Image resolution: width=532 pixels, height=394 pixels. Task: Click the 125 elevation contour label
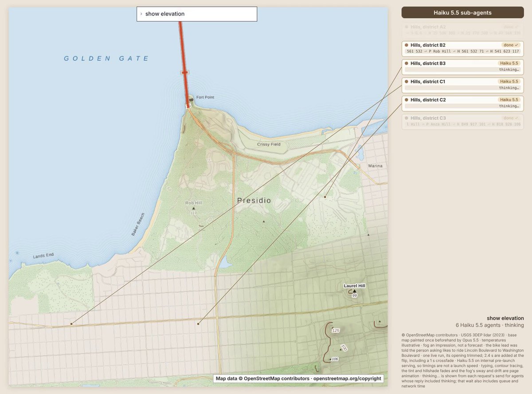[336, 331]
